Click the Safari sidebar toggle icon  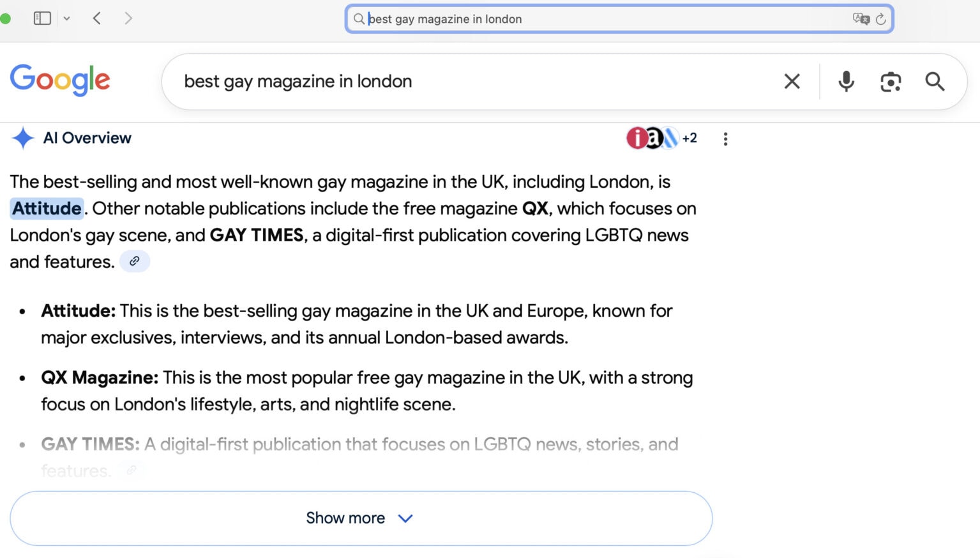42,19
